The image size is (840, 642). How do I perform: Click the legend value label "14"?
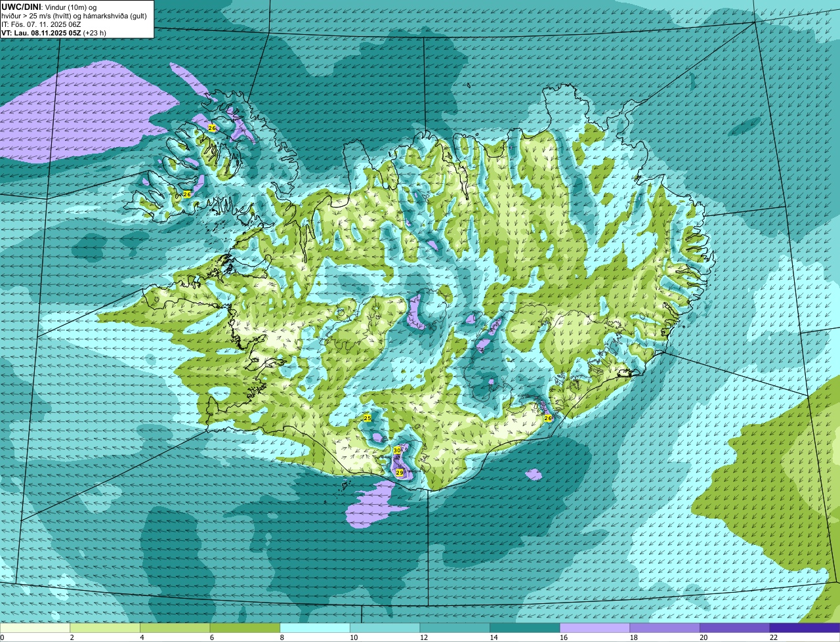493,637
